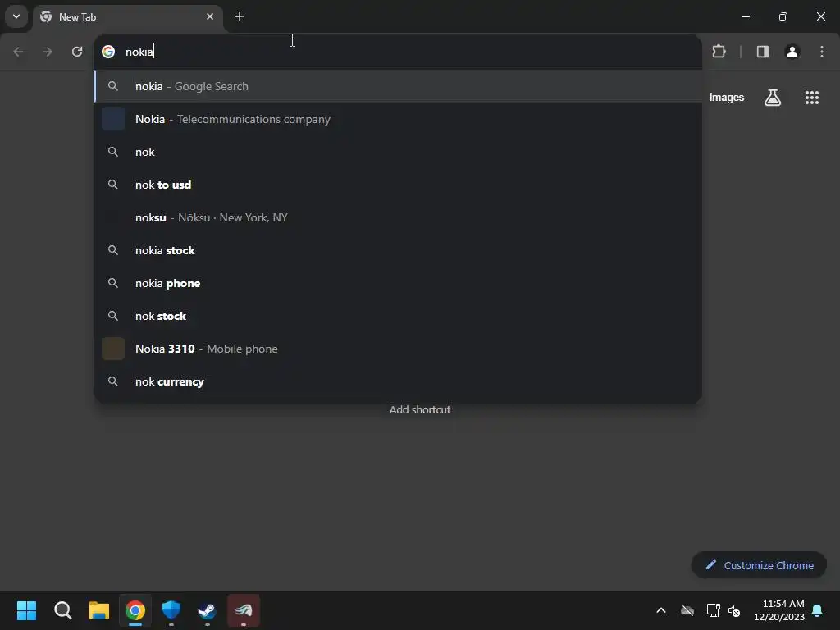The width and height of the screenshot is (840, 630).
Task: Pick the 'nok' suggestion
Action: (x=398, y=152)
